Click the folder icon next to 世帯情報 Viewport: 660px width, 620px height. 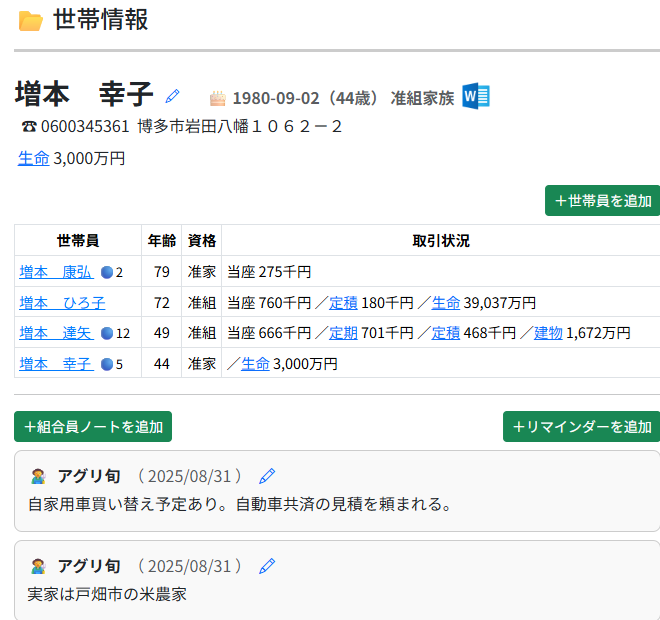(31, 21)
